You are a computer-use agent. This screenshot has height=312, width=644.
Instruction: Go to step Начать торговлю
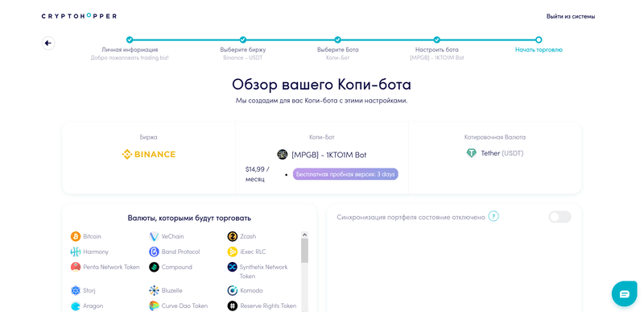(x=539, y=50)
